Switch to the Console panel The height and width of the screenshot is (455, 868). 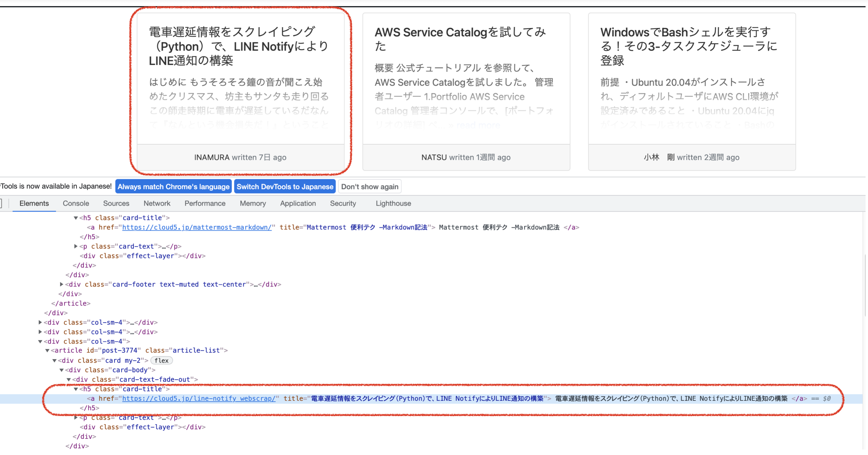[x=75, y=203]
